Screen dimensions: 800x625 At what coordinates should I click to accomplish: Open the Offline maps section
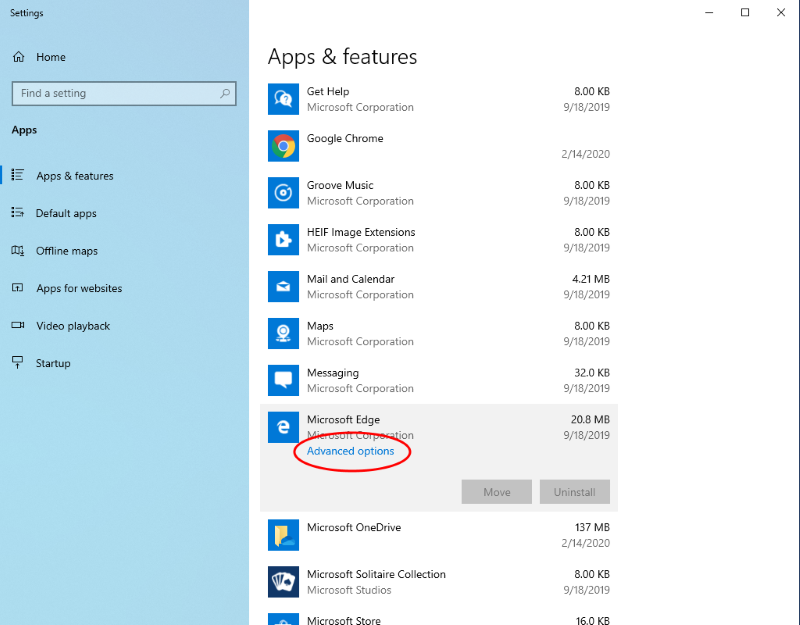click(66, 251)
